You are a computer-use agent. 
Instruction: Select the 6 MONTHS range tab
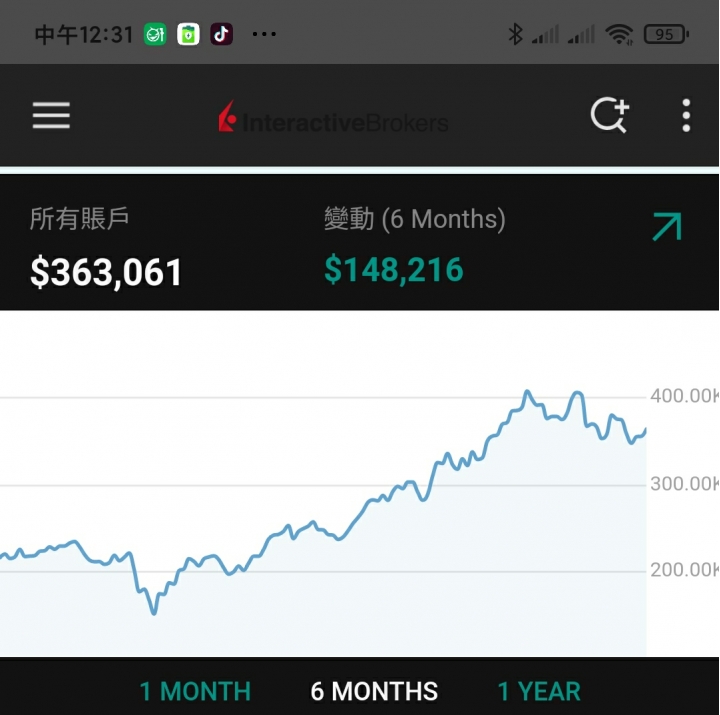(374, 691)
